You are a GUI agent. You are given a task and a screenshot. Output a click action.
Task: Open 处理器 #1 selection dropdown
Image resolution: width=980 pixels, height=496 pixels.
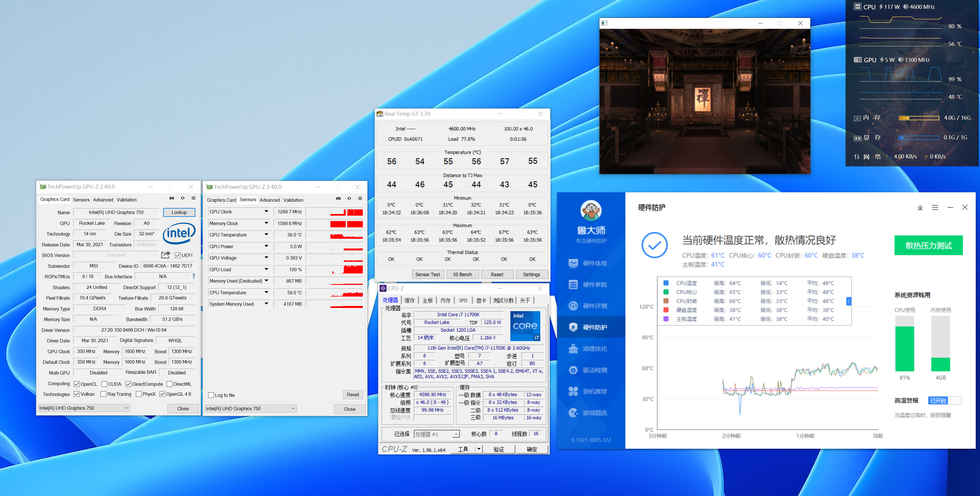click(456, 434)
